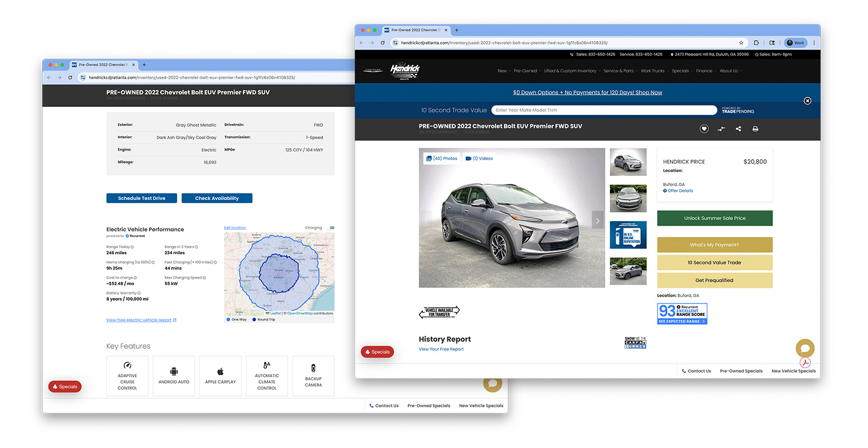868x448 pixels.
Task: Select the Apple CarPlay feature tile
Action: coord(220,376)
